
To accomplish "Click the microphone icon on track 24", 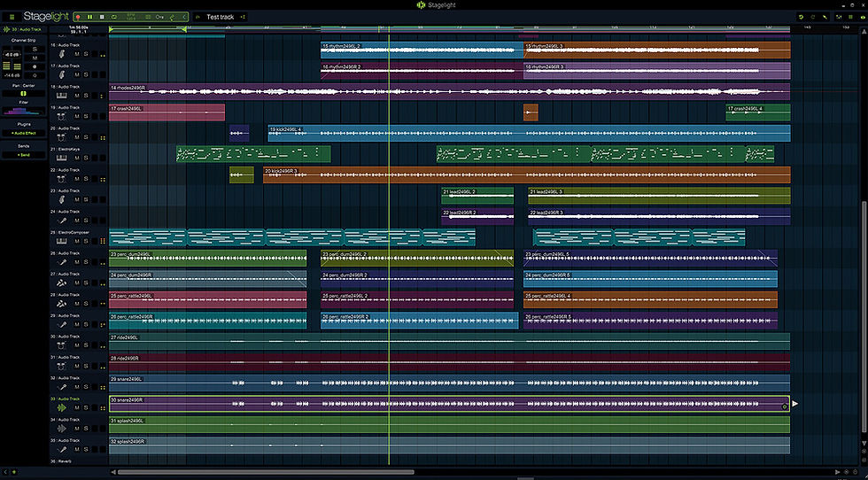I will (62, 221).
